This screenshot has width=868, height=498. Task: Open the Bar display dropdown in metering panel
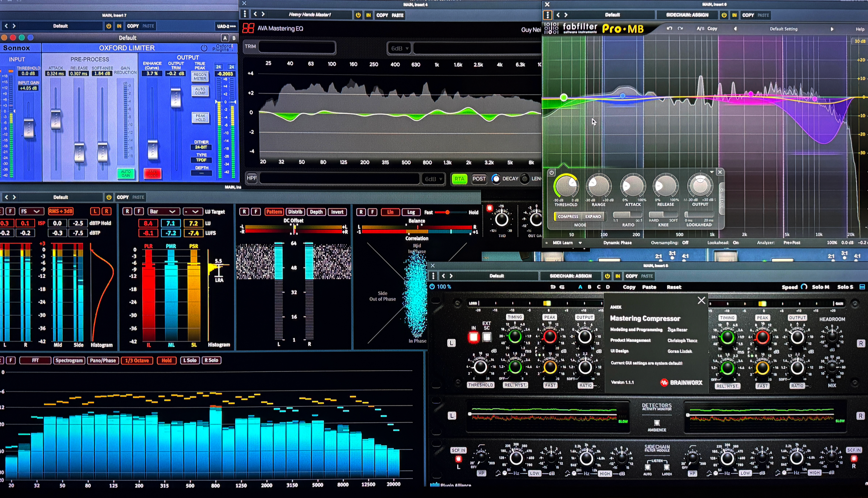click(x=164, y=211)
